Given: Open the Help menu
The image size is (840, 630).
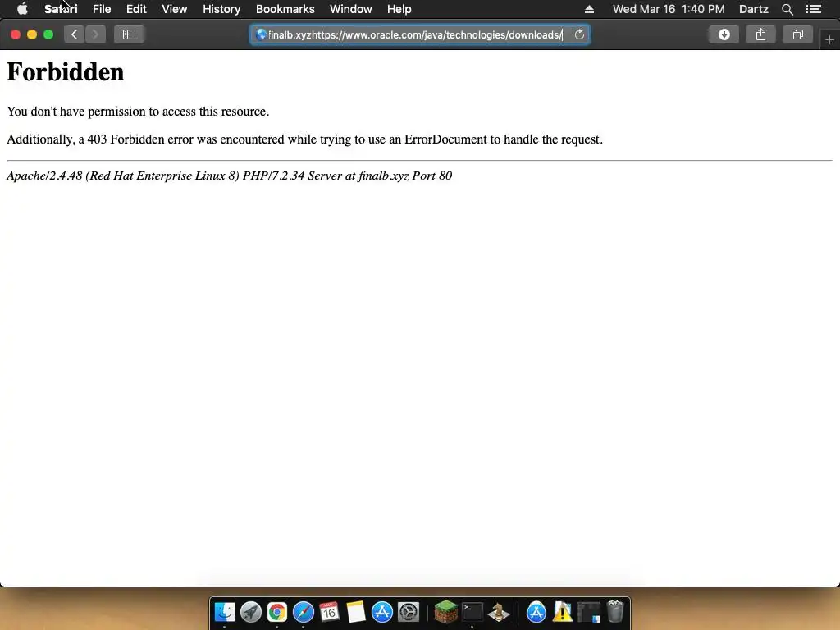Looking at the screenshot, I should 399,9.
